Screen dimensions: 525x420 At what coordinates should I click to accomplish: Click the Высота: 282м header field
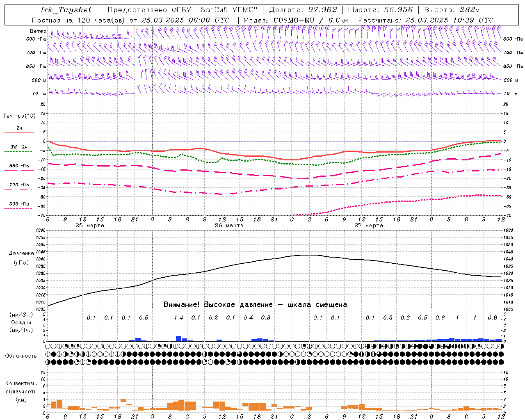pyautogui.click(x=452, y=10)
